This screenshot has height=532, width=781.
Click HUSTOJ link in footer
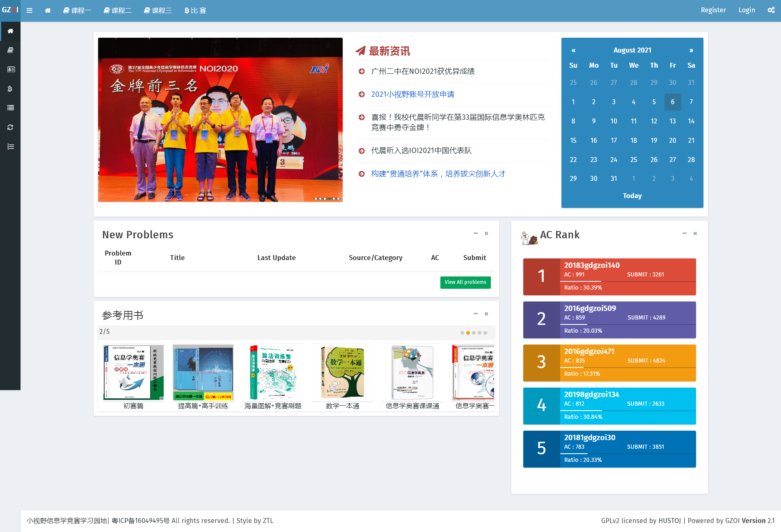coord(670,521)
